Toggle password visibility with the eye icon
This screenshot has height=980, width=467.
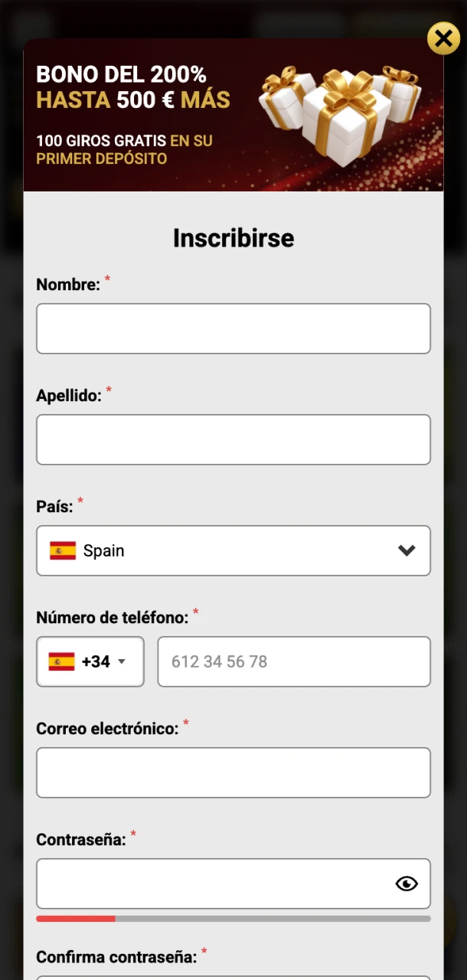coord(407,884)
